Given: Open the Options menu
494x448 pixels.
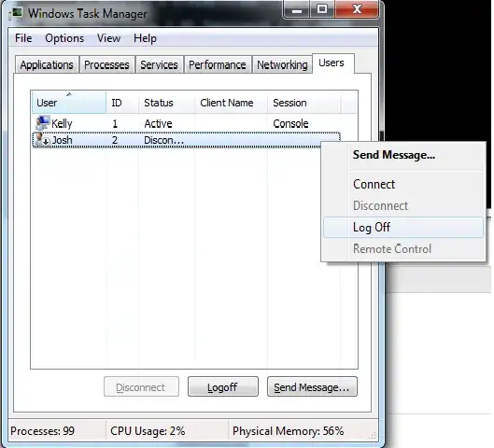Looking at the screenshot, I should tap(64, 38).
